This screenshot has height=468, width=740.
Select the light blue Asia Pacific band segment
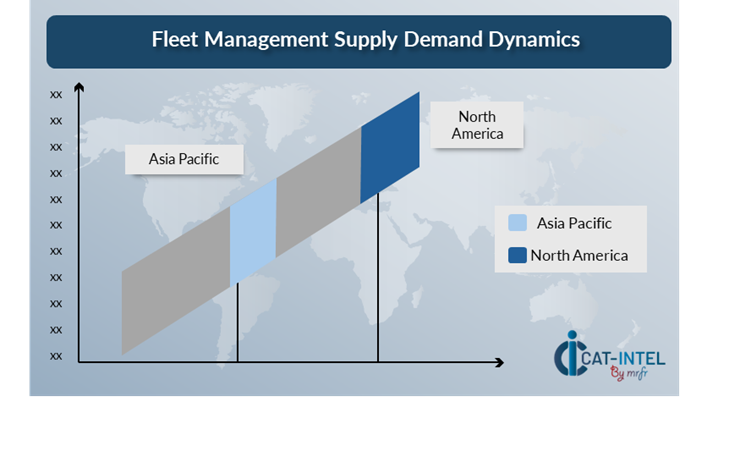pos(253,234)
